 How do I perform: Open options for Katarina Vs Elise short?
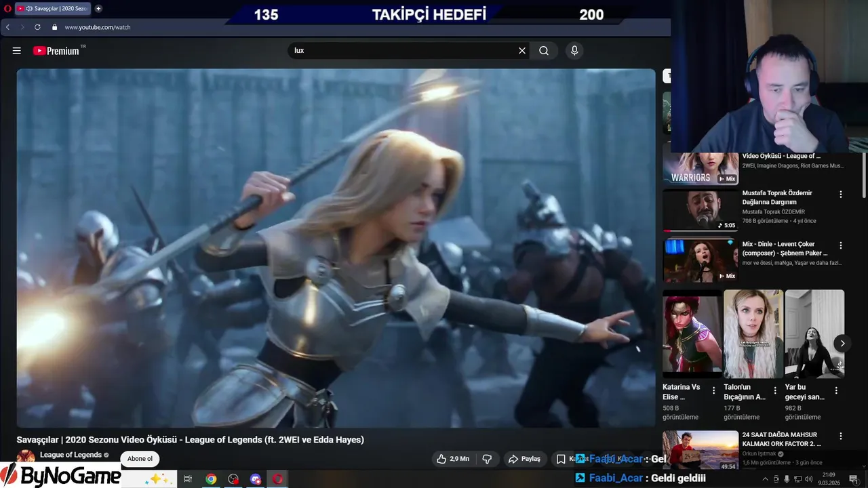713,390
